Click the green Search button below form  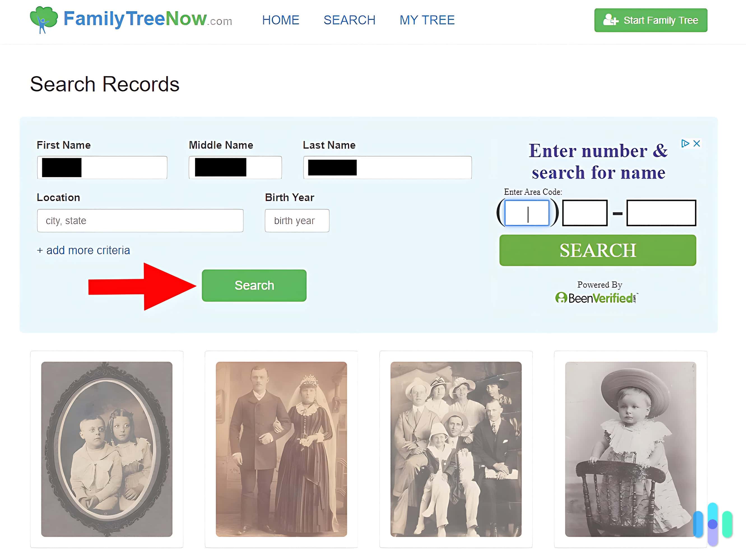point(254,285)
